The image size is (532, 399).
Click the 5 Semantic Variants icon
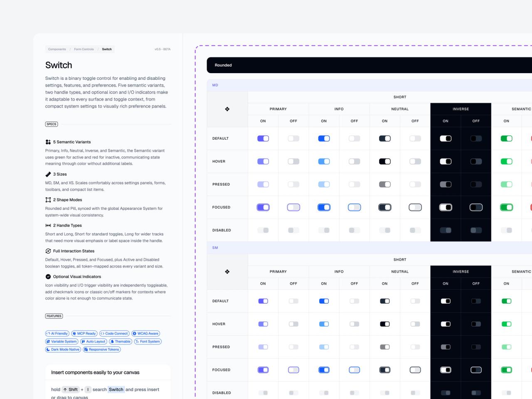pos(48,142)
